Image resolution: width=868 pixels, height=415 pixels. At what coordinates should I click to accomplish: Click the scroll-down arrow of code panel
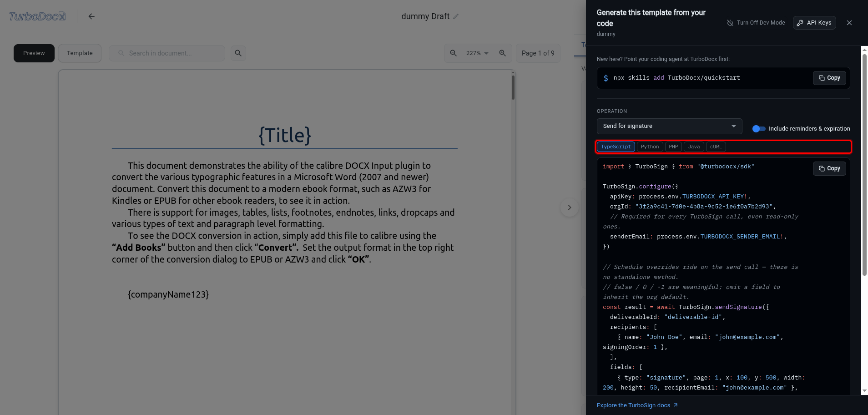[864, 391]
